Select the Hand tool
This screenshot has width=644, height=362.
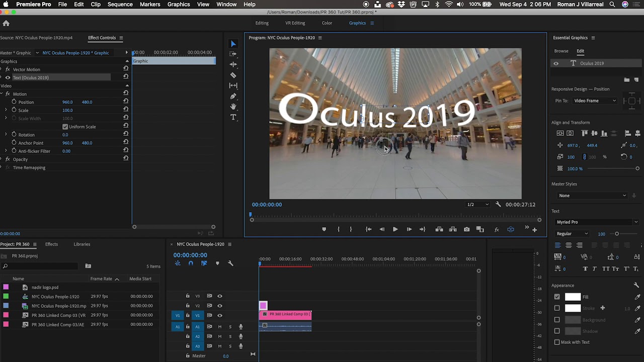point(233,107)
